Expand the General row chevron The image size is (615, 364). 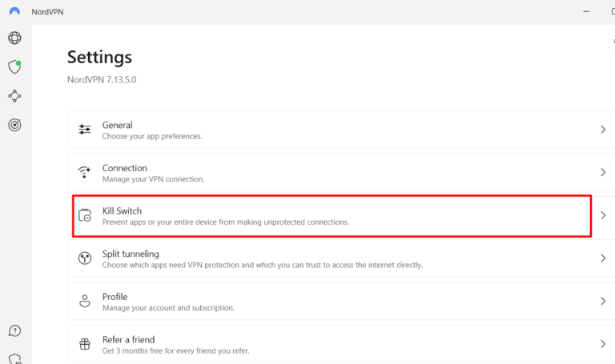[603, 130]
